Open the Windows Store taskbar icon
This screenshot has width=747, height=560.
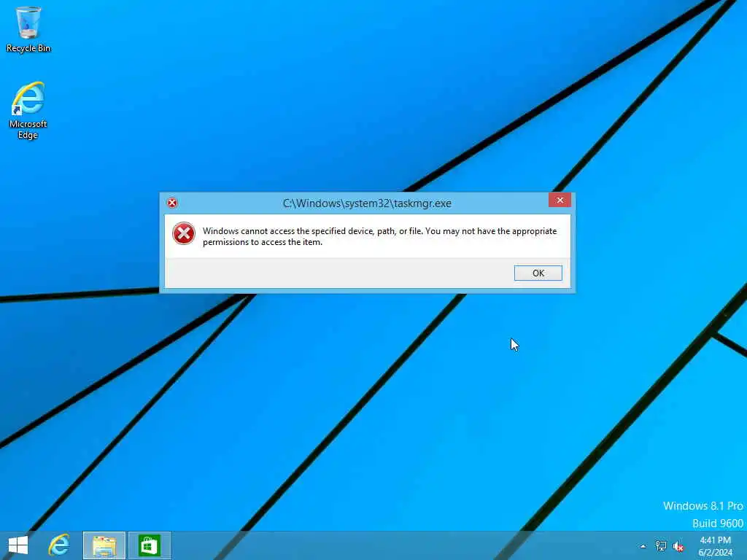[x=149, y=545]
